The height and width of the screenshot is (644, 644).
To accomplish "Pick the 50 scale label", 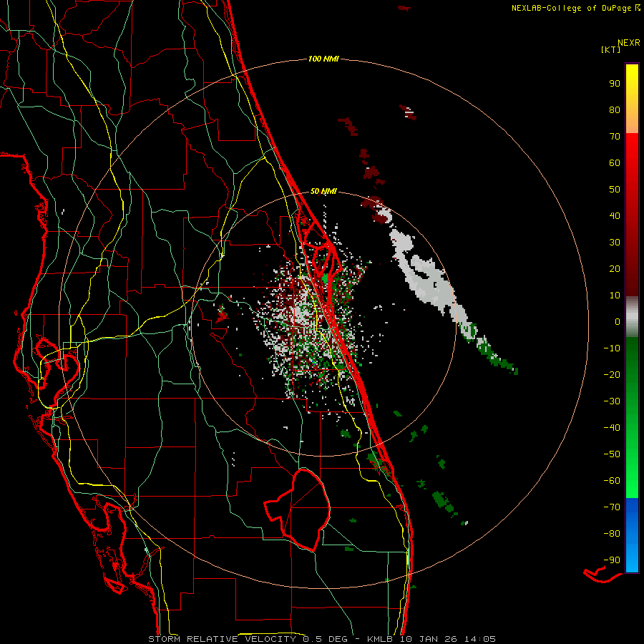I will 615,190.
